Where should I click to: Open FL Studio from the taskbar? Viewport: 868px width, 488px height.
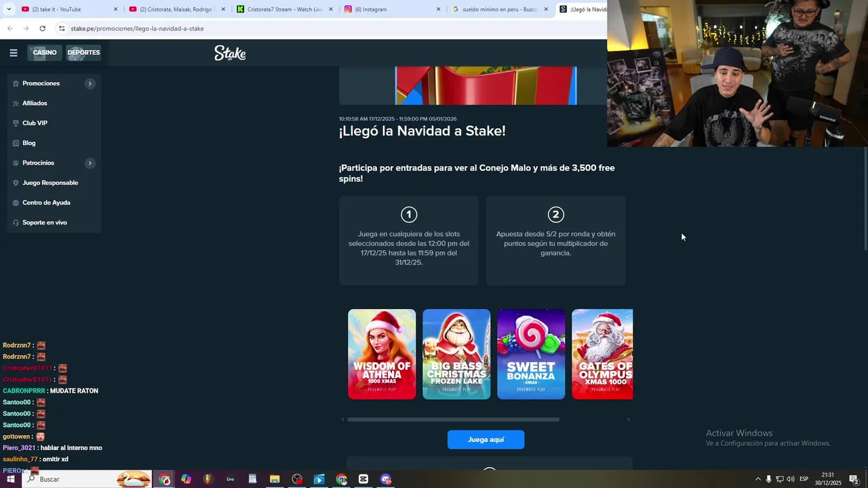point(208,479)
